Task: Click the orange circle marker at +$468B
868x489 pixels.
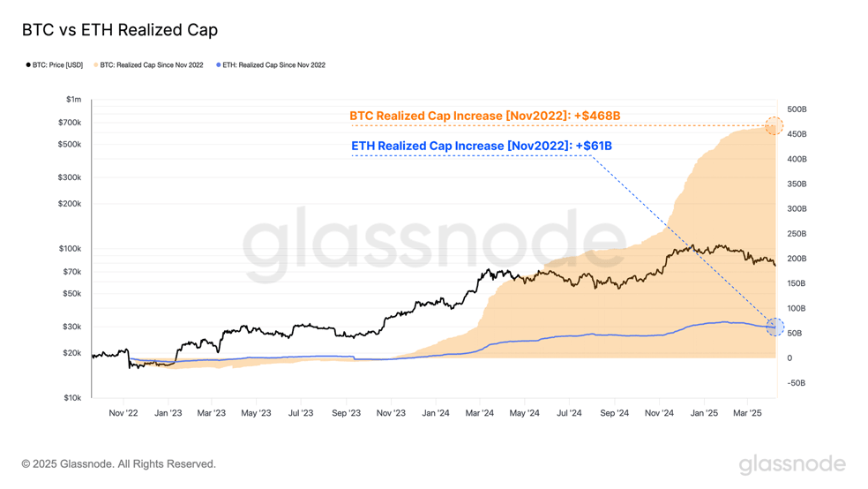Action: coord(774,125)
